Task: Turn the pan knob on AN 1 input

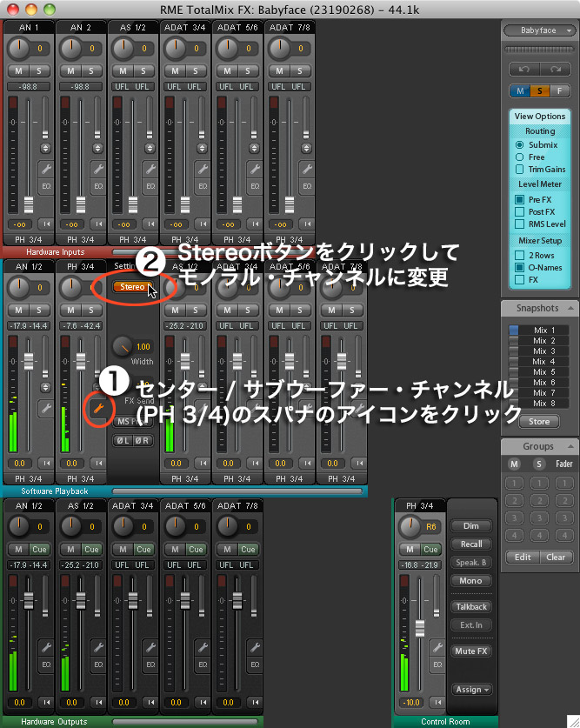Action: click(x=18, y=49)
